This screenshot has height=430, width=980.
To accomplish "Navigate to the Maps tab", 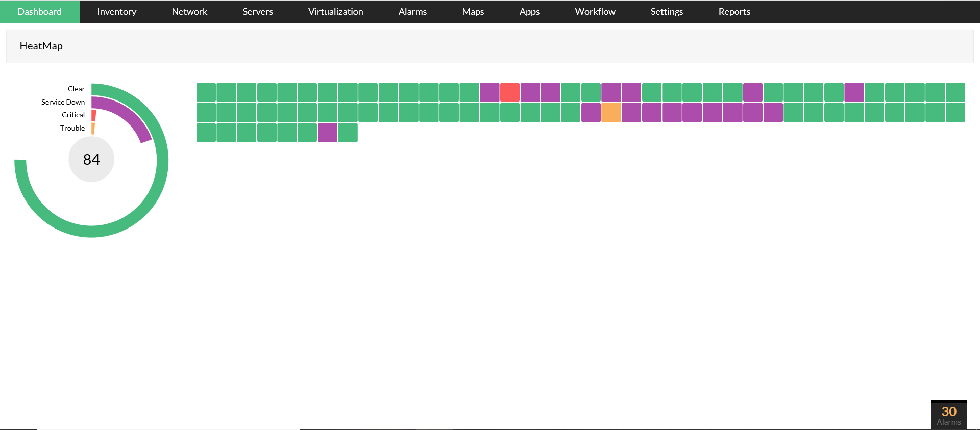I will pos(473,12).
